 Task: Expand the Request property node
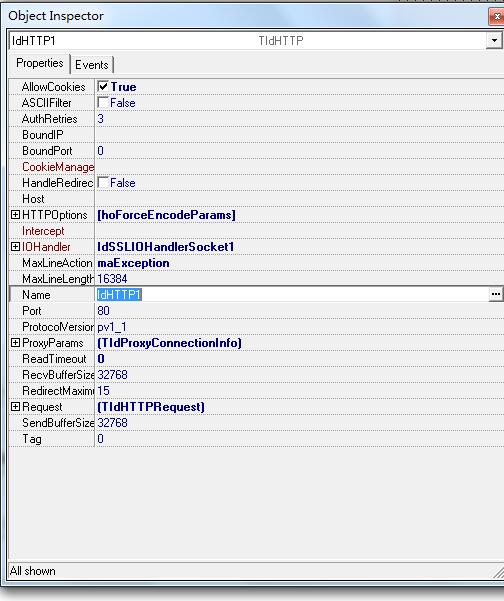click(15, 407)
